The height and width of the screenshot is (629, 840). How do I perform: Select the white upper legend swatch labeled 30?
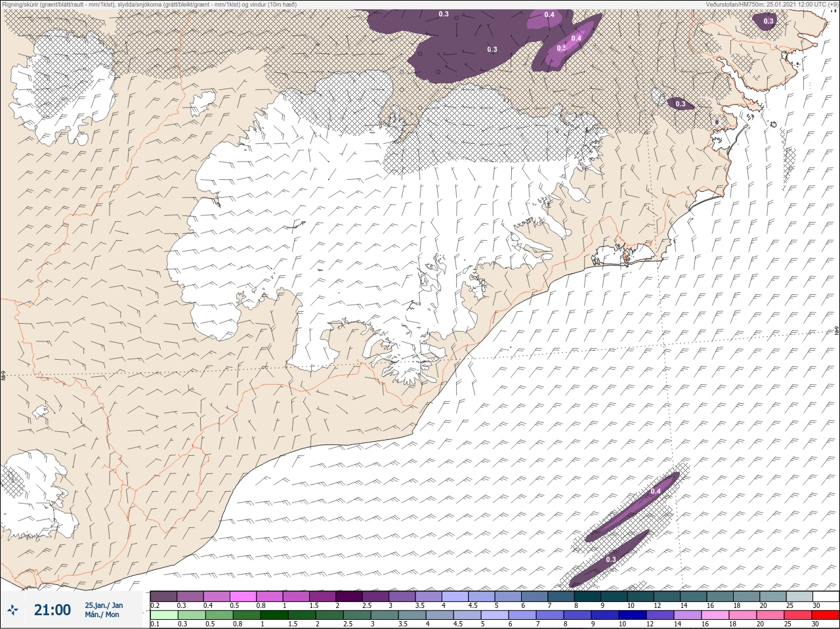pos(826,596)
